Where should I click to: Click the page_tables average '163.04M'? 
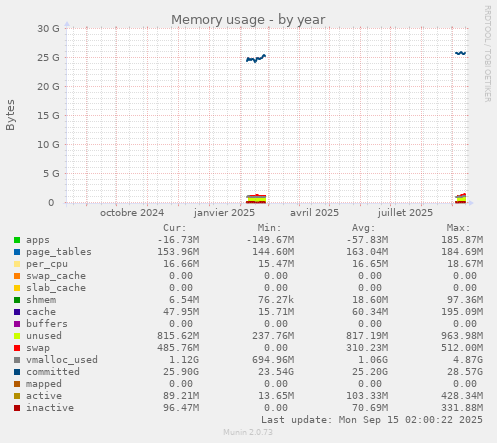[x=367, y=252]
